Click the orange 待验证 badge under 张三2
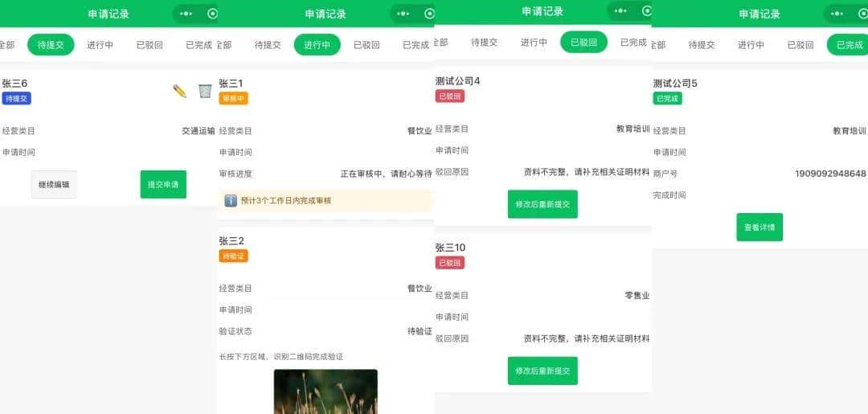This screenshot has height=414, width=868. pos(234,256)
